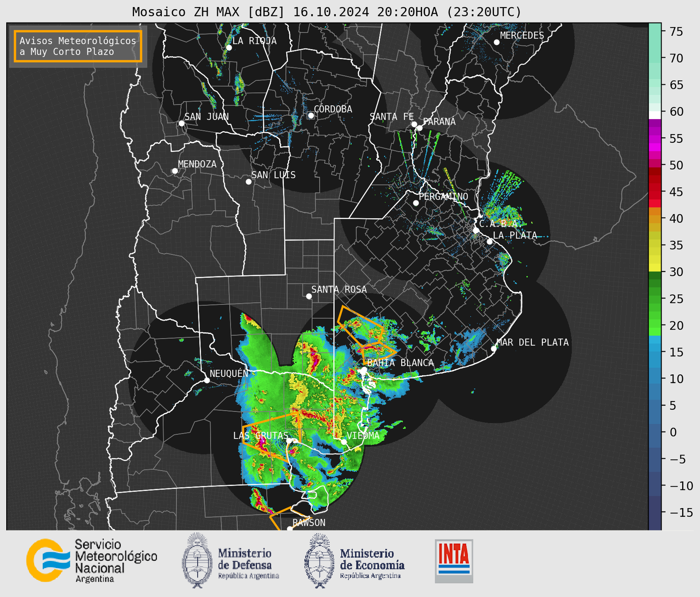
Task: Click the BAHÍA BLANCA city label
Action: click(400, 363)
